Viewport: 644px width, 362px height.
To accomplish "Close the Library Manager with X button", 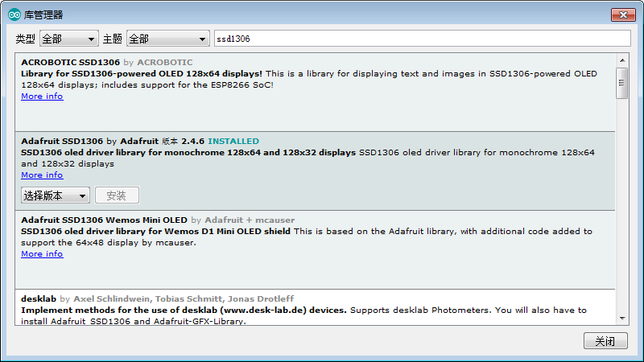I will 623,14.
